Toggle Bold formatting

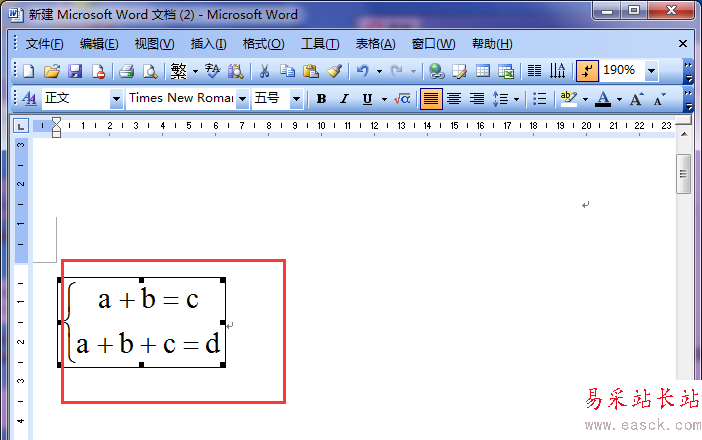(321, 98)
